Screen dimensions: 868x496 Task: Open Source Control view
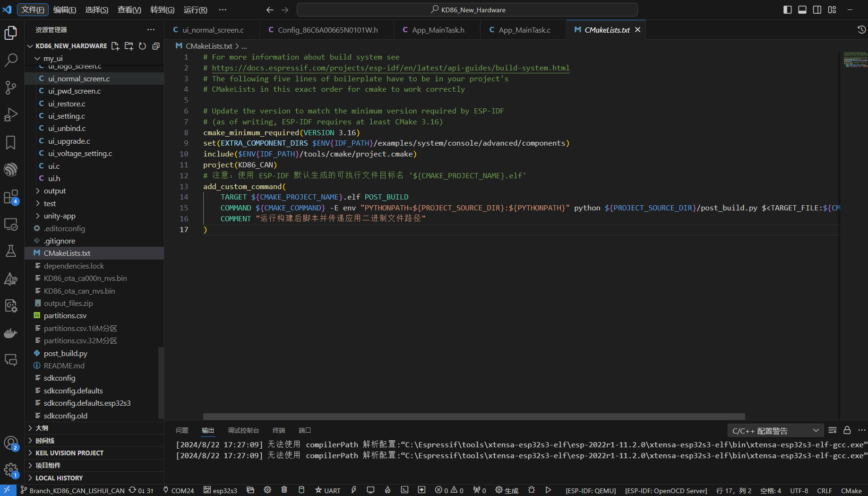(11, 87)
